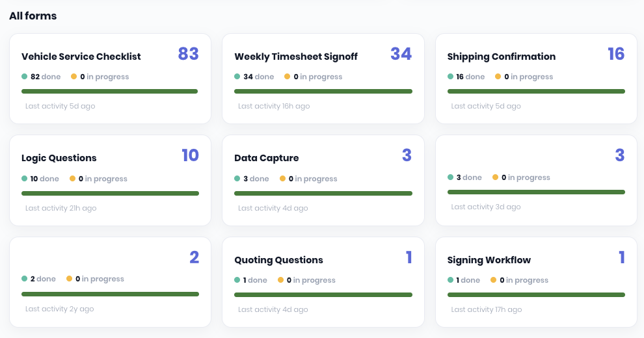Screen dimensions: 644x338
Task: Click the progress bar on Logic Questions card
Action: [x=110, y=193]
